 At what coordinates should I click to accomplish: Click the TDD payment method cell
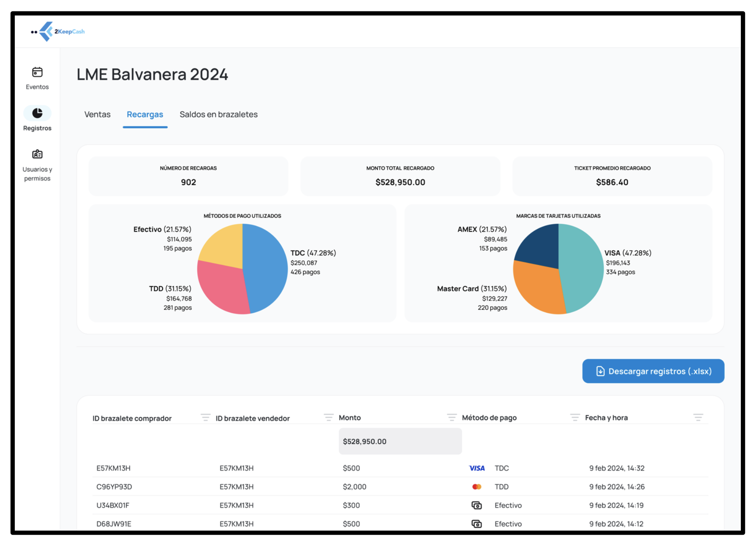[502, 487]
